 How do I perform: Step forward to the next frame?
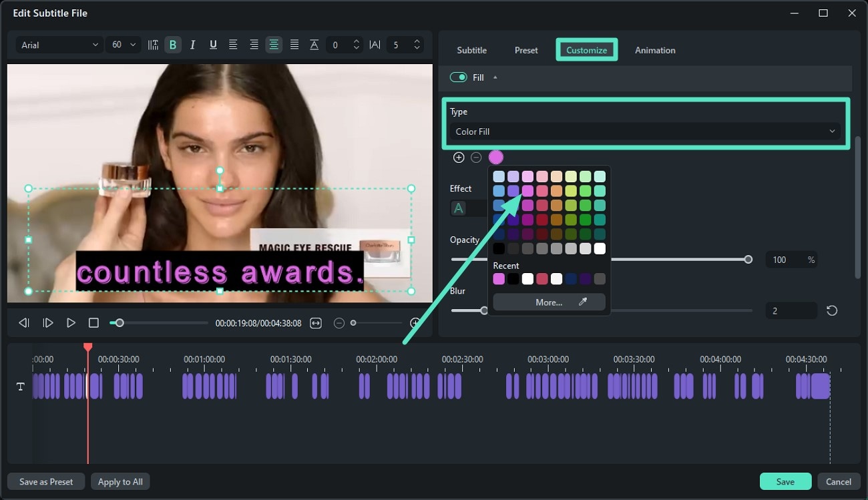48,323
